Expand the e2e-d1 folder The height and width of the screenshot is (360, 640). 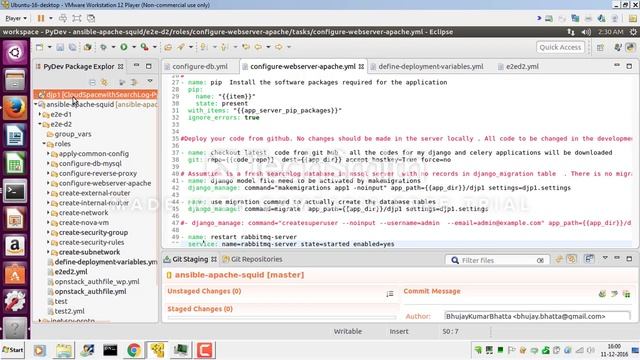click(40, 114)
